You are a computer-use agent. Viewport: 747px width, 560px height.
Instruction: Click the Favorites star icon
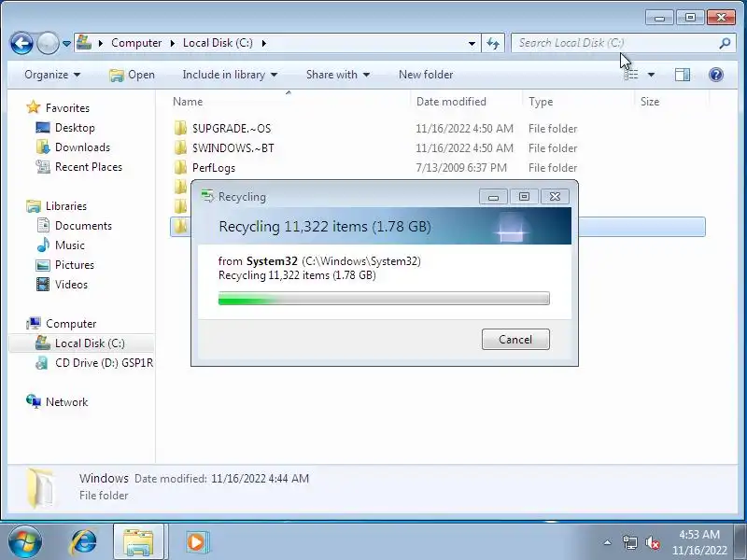coord(34,107)
